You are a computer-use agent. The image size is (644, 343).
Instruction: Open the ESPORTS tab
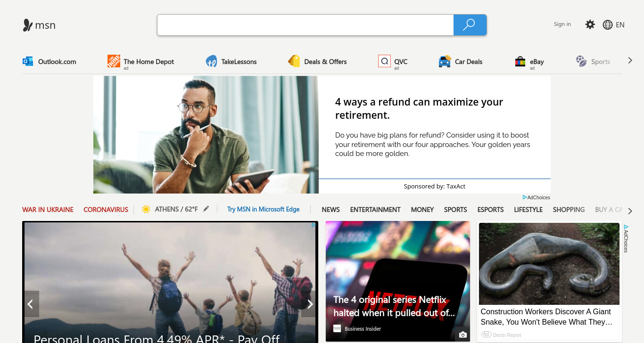click(x=490, y=210)
